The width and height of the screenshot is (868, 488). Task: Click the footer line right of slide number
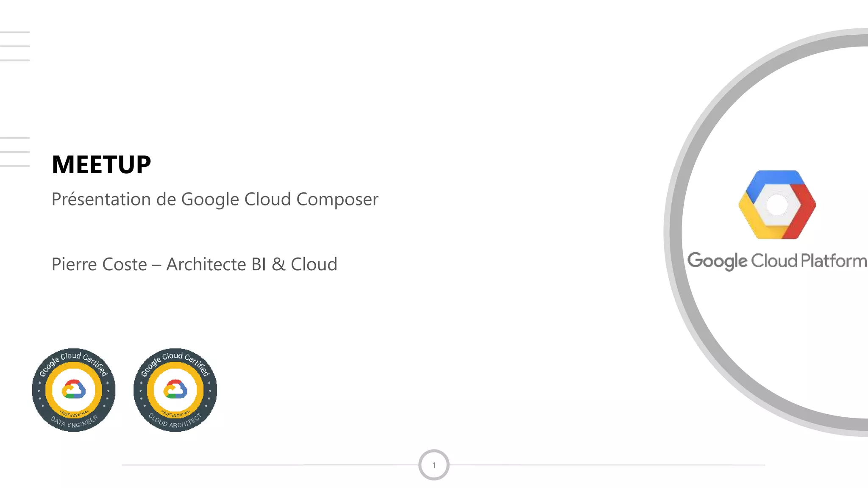pyautogui.click(x=607, y=465)
